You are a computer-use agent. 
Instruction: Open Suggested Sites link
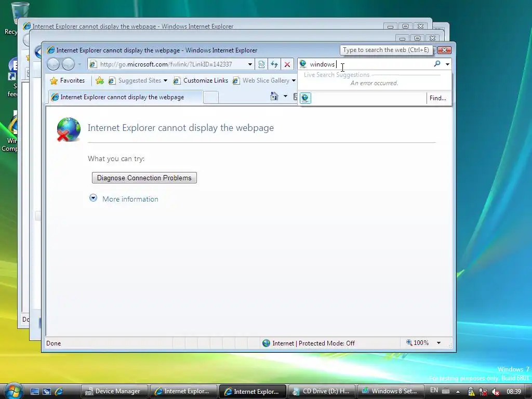pyautogui.click(x=135, y=81)
